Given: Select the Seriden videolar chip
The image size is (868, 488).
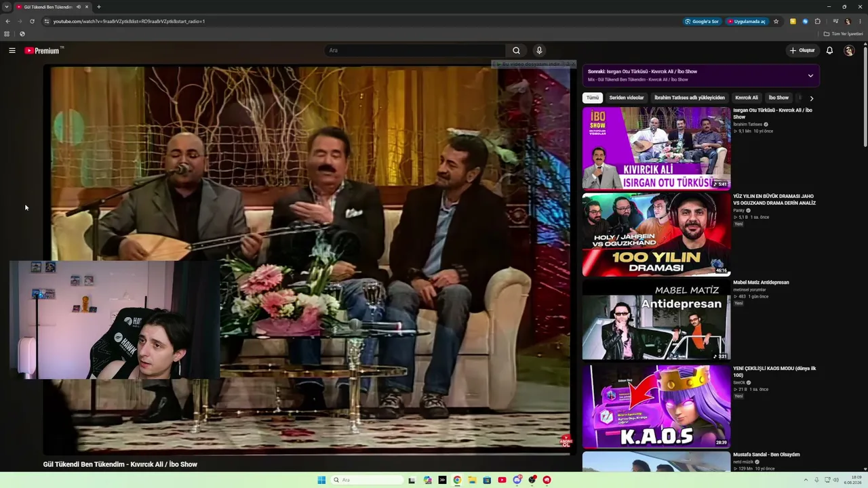Looking at the screenshot, I should click(x=627, y=98).
